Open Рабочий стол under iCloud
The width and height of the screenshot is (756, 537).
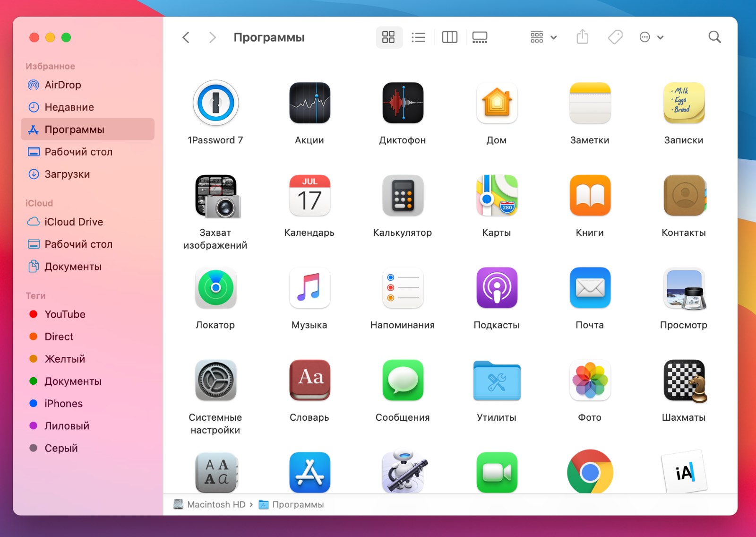pos(87,244)
